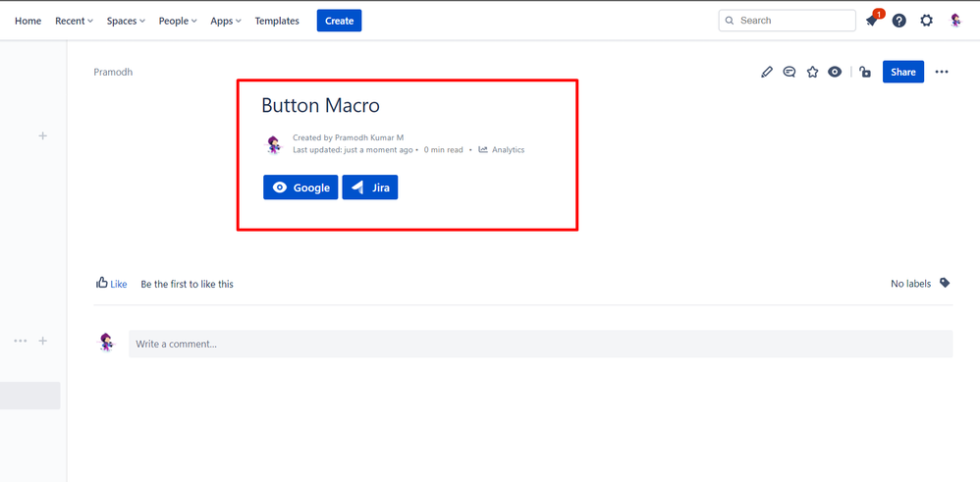Open the user profile avatar in top bar
The height and width of the screenshot is (482, 980).
[x=955, y=21]
